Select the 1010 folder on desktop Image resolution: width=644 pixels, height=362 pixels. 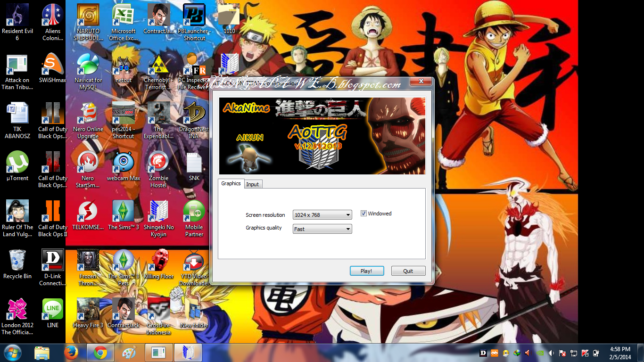click(230, 19)
